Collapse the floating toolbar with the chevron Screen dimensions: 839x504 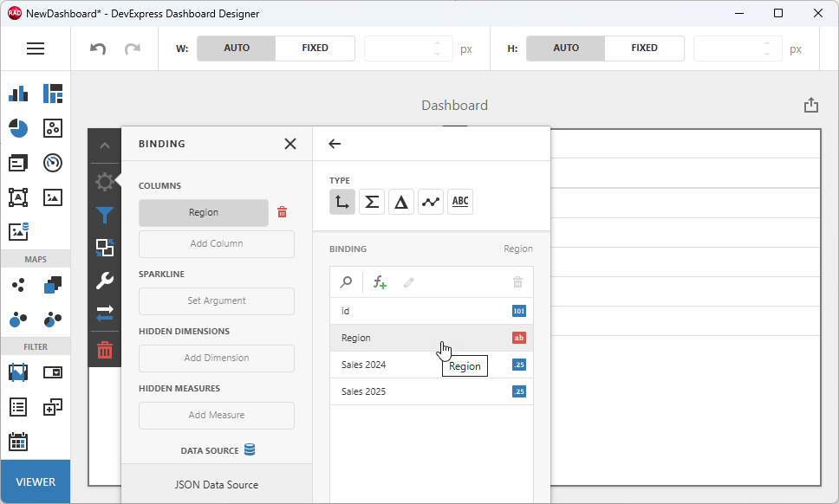tap(104, 145)
